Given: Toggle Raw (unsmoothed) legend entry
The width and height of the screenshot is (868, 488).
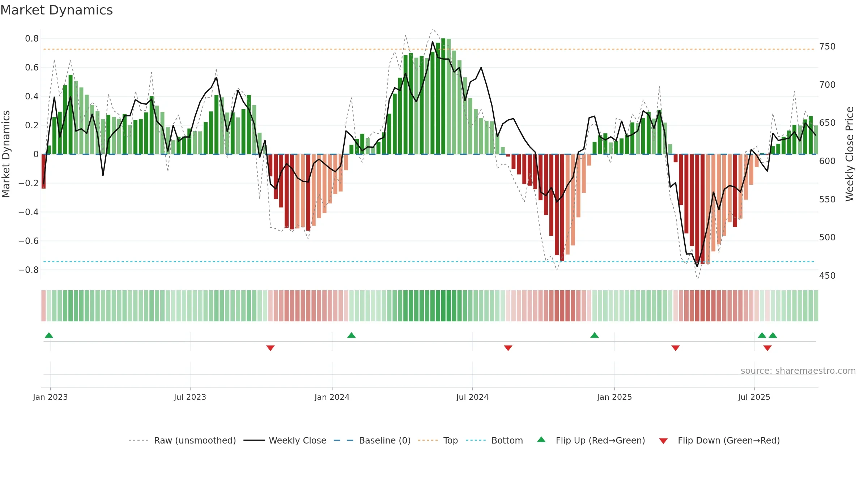Looking at the screenshot, I should click(x=182, y=440).
